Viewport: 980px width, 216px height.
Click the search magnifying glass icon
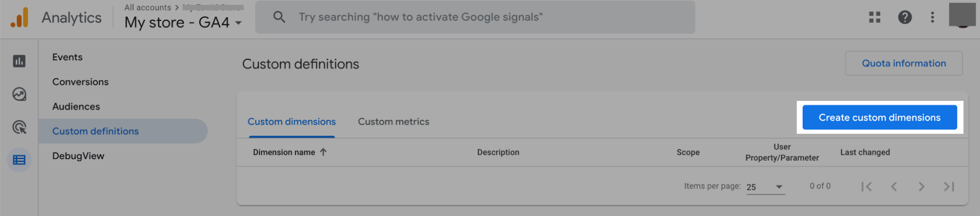tap(279, 17)
